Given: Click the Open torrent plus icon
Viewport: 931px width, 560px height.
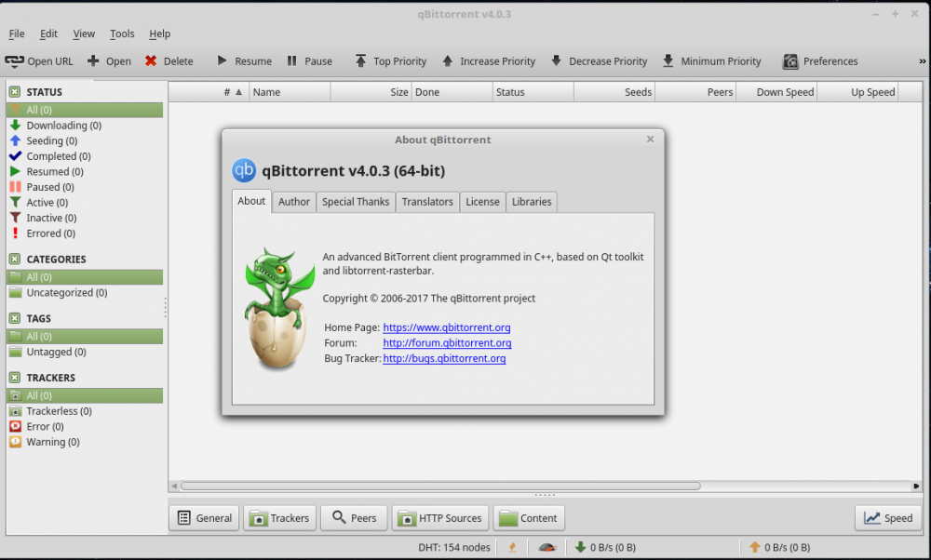Looking at the screenshot, I should [93, 60].
